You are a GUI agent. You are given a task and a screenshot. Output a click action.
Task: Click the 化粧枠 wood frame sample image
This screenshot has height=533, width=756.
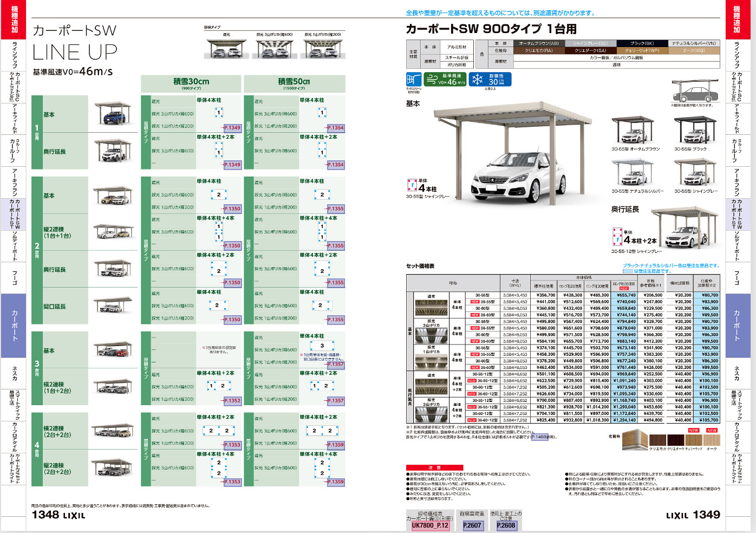tap(634, 440)
